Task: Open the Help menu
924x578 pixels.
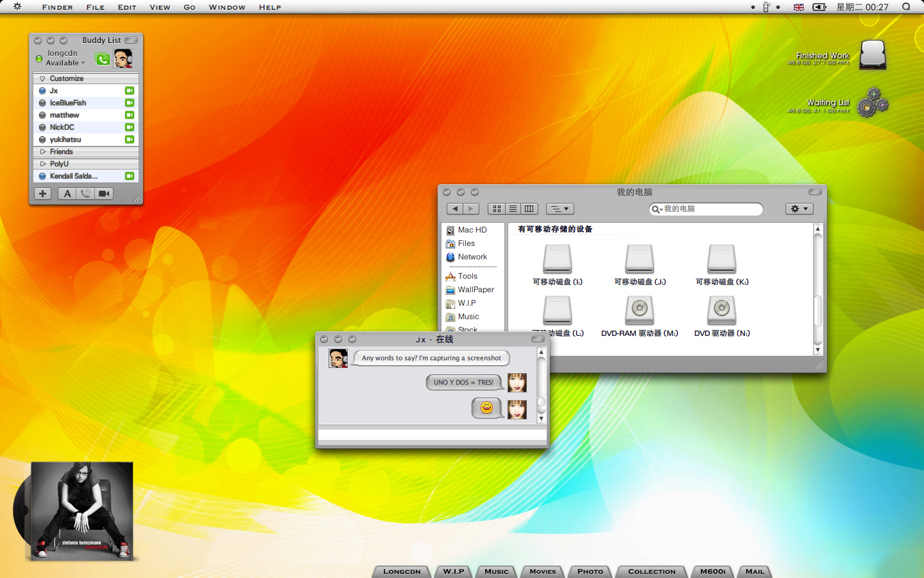Action: click(270, 7)
